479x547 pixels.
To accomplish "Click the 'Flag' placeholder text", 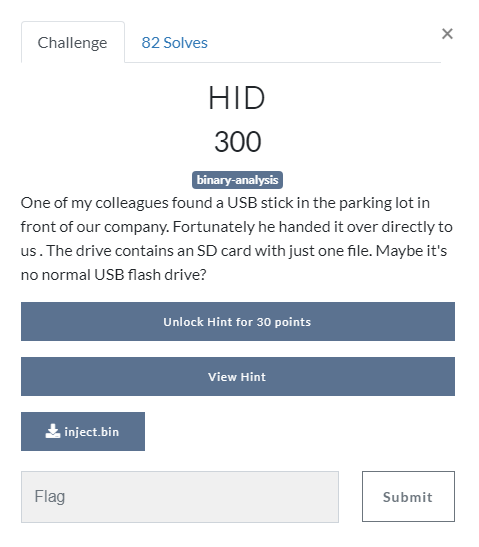I will pos(50,496).
